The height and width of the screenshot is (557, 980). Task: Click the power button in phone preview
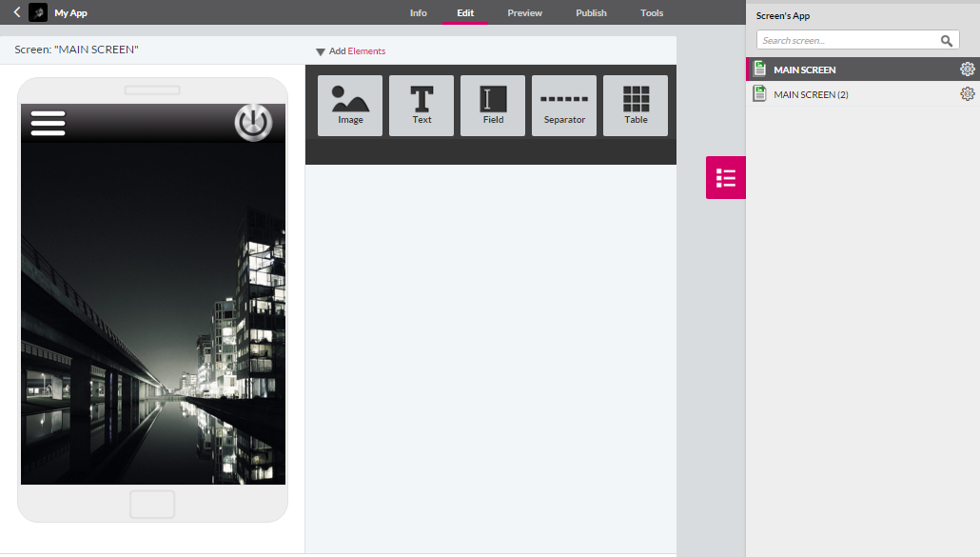click(253, 122)
